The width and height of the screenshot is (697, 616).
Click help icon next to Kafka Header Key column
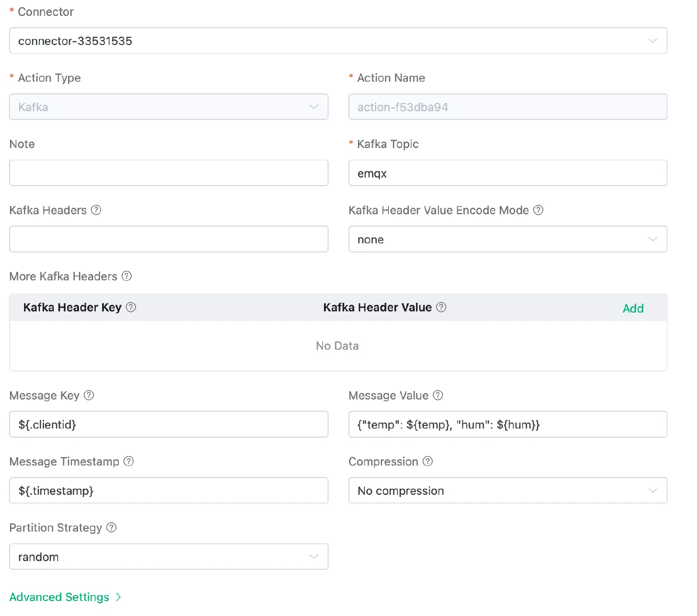click(x=131, y=307)
